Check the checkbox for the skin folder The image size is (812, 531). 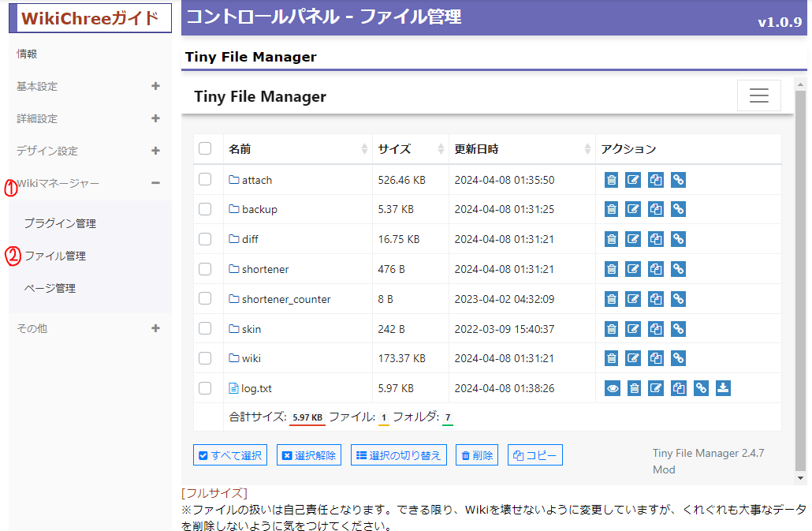point(205,328)
